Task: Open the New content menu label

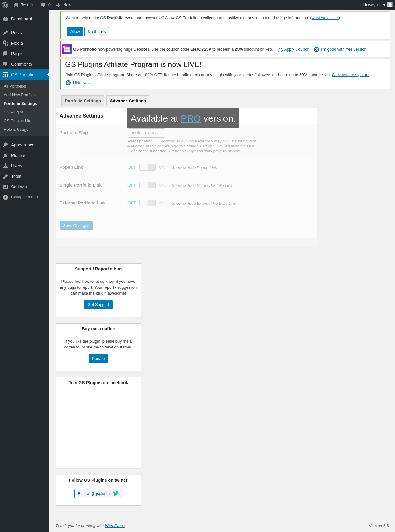Action: tap(67, 5)
